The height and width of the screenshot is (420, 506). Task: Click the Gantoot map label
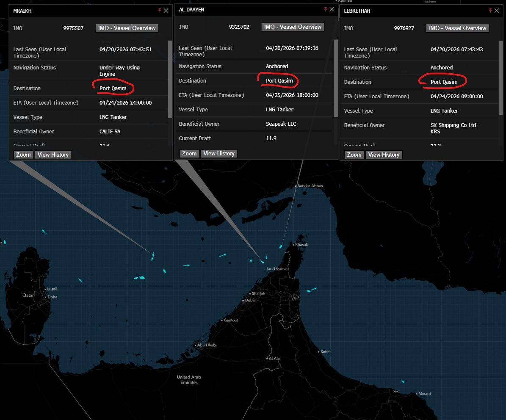click(231, 320)
